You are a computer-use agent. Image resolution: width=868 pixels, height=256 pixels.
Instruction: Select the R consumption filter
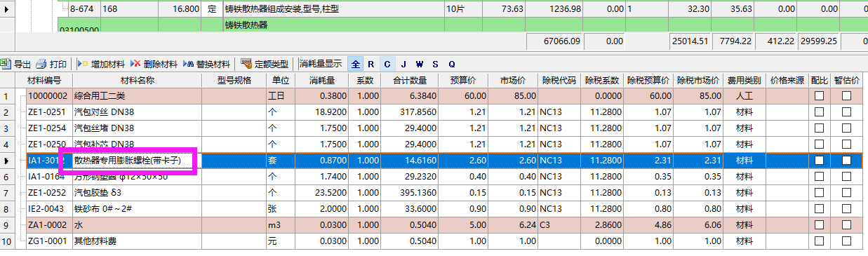[x=371, y=64]
